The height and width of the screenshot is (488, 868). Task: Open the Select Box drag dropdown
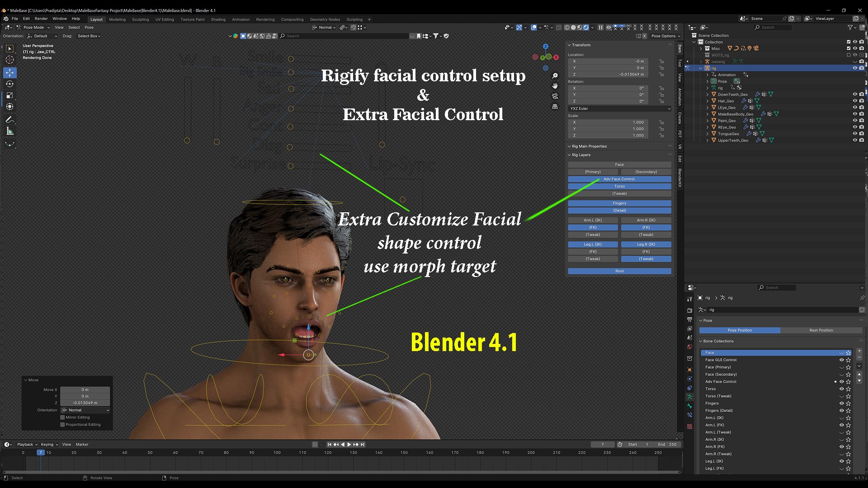click(89, 36)
